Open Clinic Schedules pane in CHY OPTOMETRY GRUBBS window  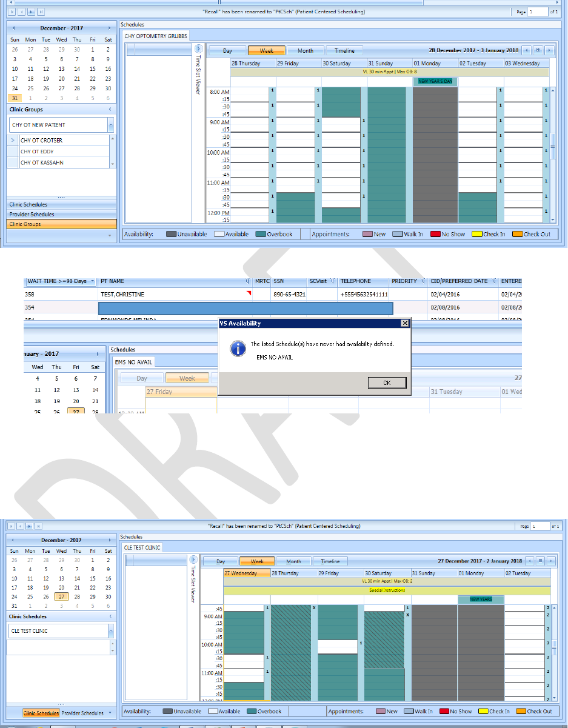click(x=61, y=205)
